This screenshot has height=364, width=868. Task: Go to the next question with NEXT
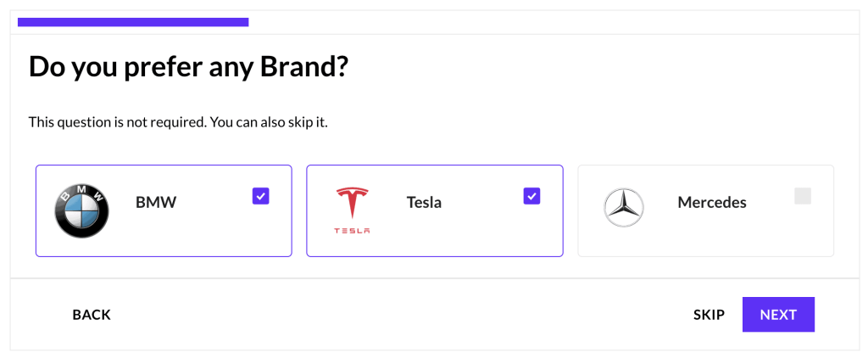778,315
